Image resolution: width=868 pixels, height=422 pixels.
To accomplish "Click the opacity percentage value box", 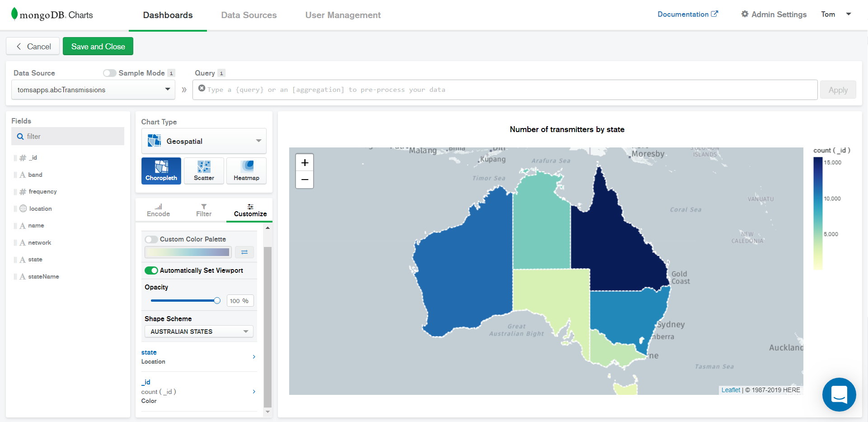I will pos(239,301).
